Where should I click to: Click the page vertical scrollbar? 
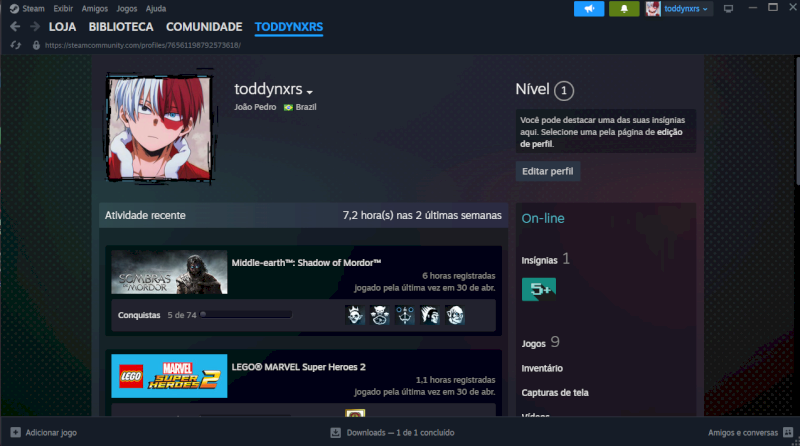[796, 120]
